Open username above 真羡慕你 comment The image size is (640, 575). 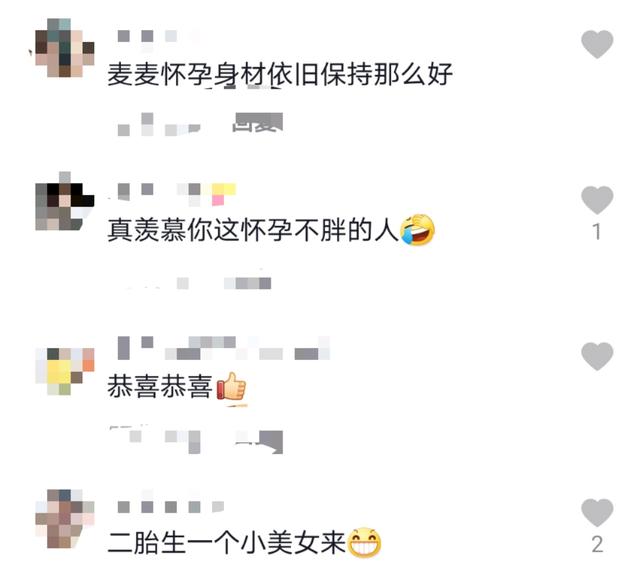click(176, 194)
